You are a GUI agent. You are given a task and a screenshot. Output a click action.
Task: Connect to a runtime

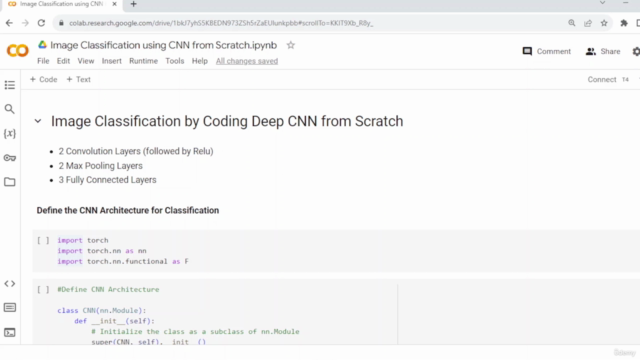coord(602,80)
